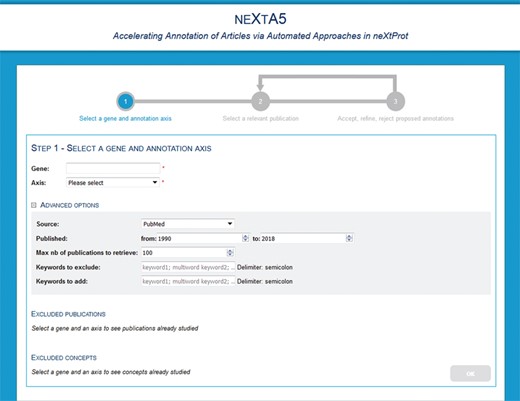Click 'Select a gene and an axis to see publications already studied'
The image size is (520, 401).
coord(115,328)
